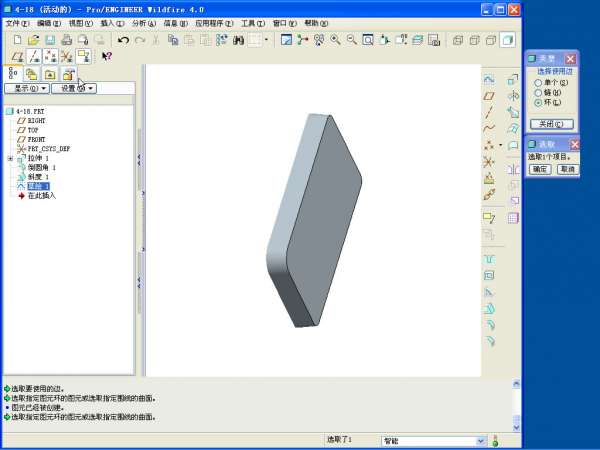This screenshot has height=450, width=600.
Task: Copy the selection using the copy icon
Action: point(173,39)
